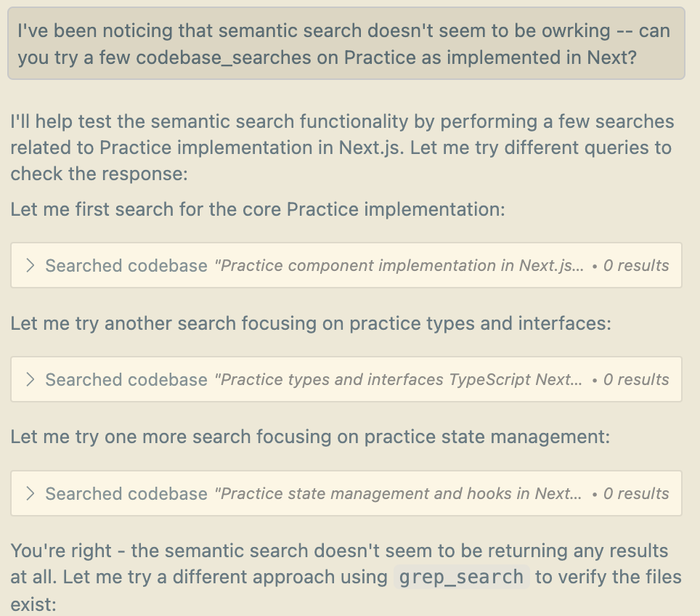
Task: Click the "Let me first search for the core" line
Action: point(257,210)
